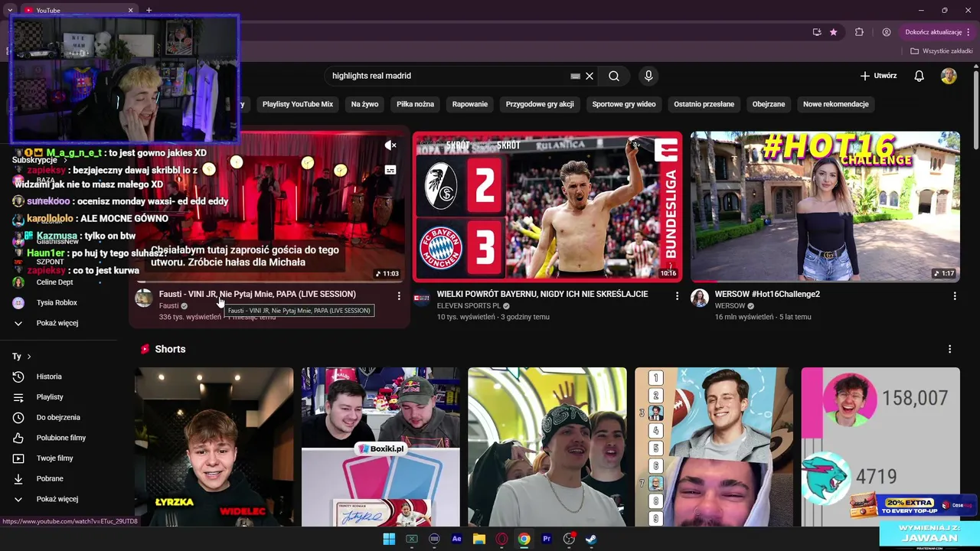The height and width of the screenshot is (551, 980).
Task: Clear the search query with the X
Action: (x=590, y=76)
